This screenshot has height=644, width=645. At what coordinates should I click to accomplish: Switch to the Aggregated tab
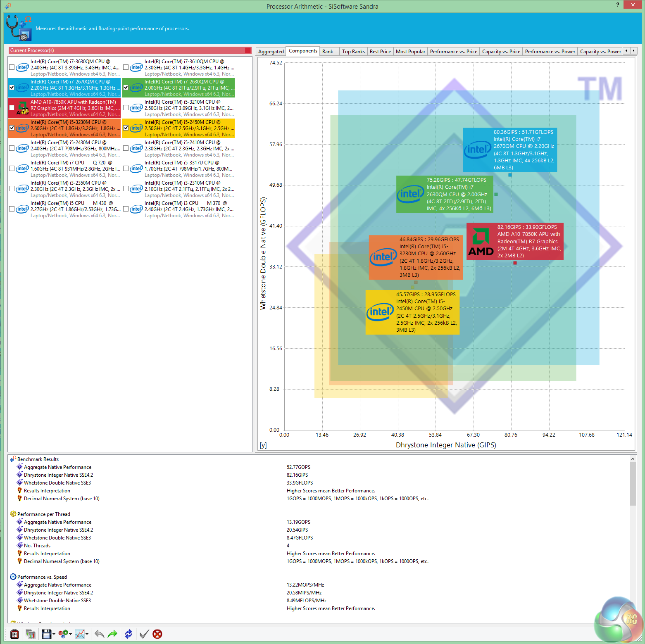[x=271, y=52]
